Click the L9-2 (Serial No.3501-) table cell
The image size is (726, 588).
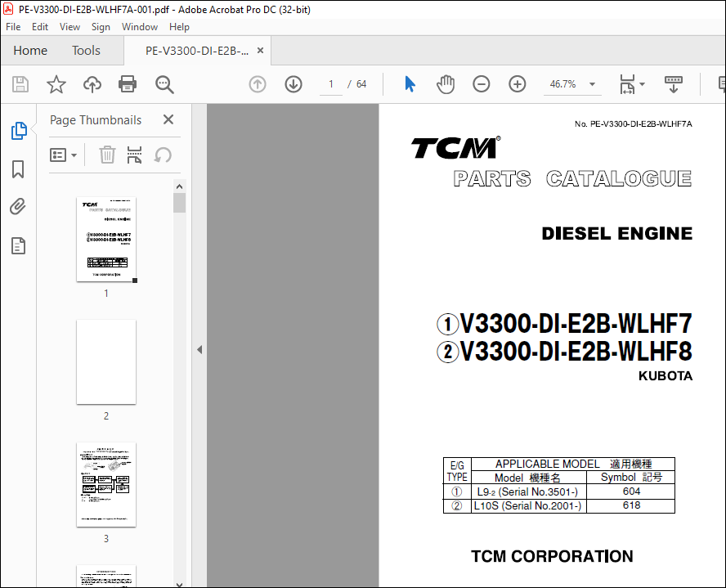[528, 491]
